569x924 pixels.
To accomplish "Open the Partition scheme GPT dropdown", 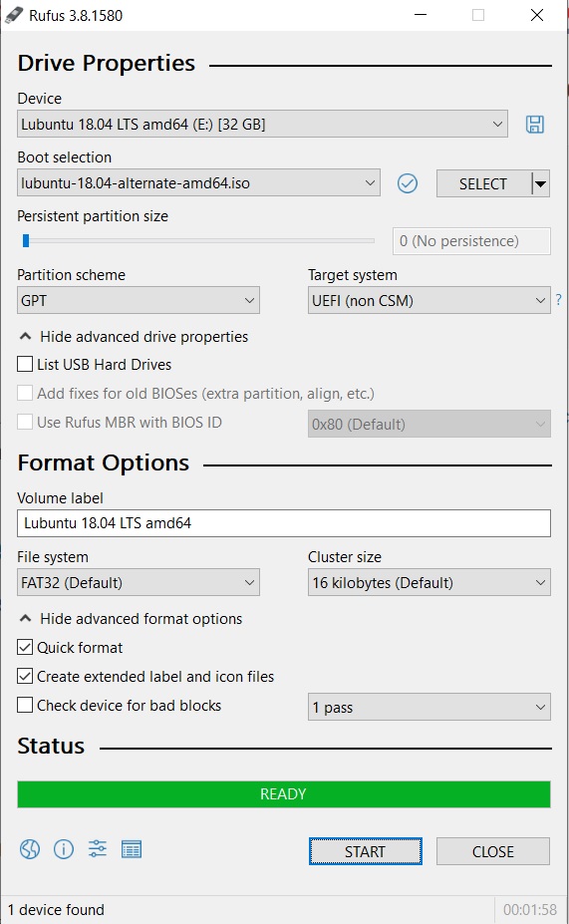I will (x=139, y=301).
